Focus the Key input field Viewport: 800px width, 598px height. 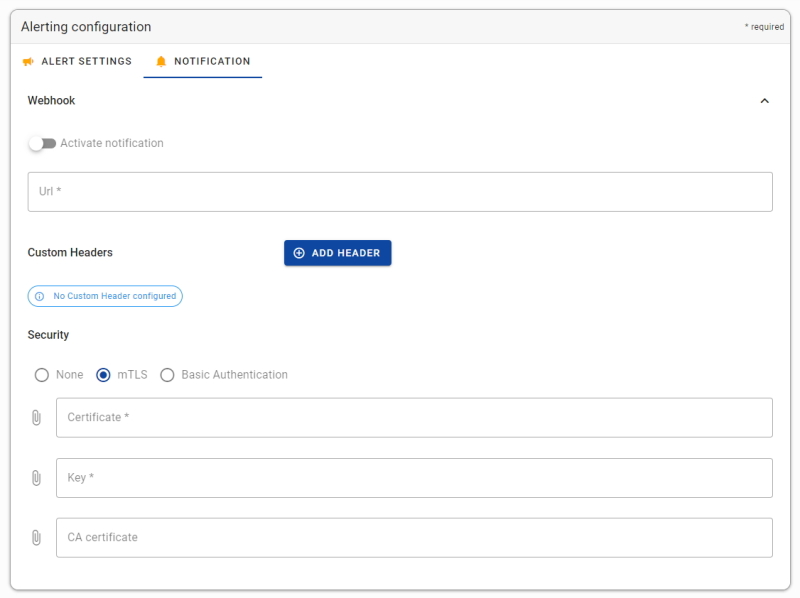point(414,478)
